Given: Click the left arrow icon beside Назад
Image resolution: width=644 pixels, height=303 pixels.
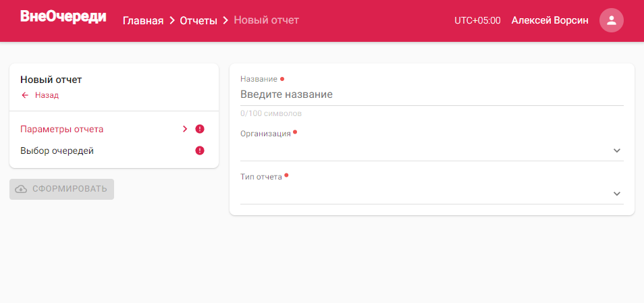Looking at the screenshot, I should click(x=25, y=95).
